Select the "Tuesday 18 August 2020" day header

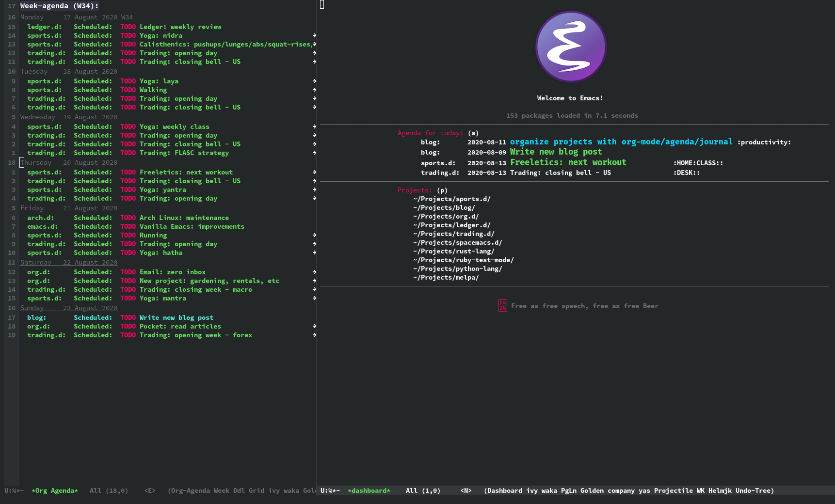(x=69, y=71)
